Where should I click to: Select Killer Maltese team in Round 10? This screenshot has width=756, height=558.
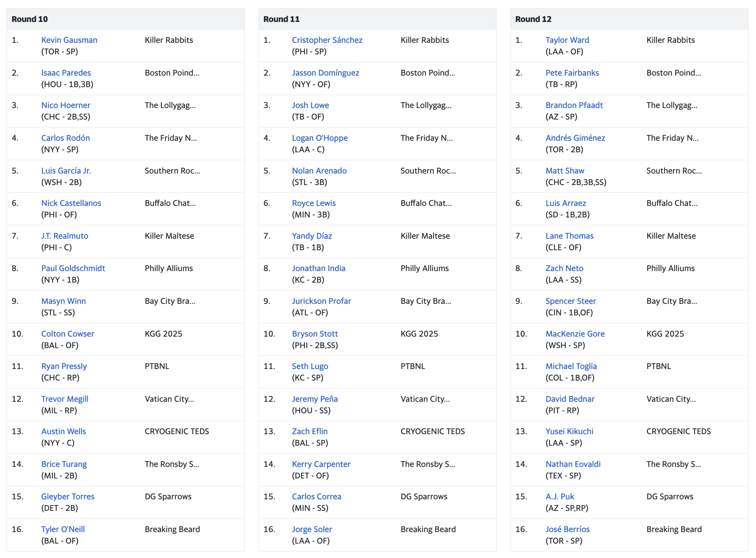(169, 236)
